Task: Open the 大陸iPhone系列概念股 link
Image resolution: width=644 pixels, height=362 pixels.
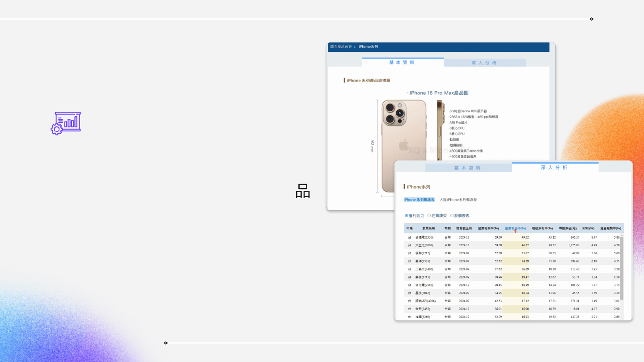Action: (458, 200)
